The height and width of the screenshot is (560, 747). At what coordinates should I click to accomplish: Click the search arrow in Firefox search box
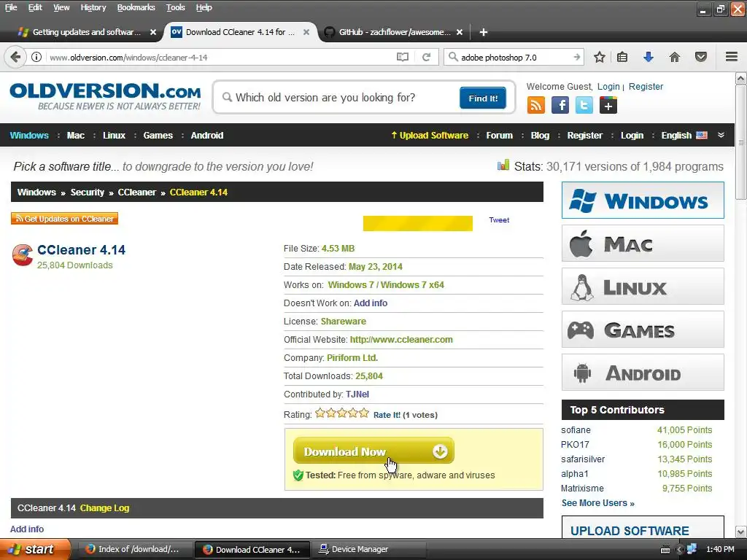[576, 57]
